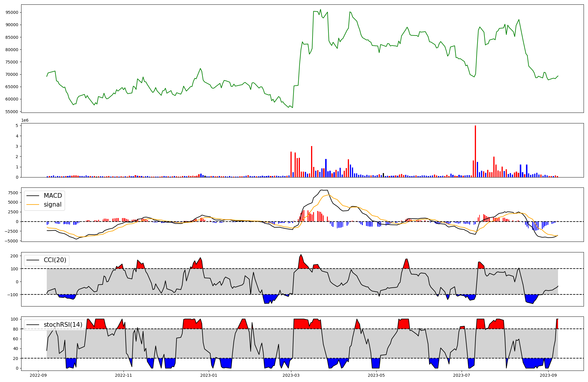Click the signal legend label

[52, 205]
